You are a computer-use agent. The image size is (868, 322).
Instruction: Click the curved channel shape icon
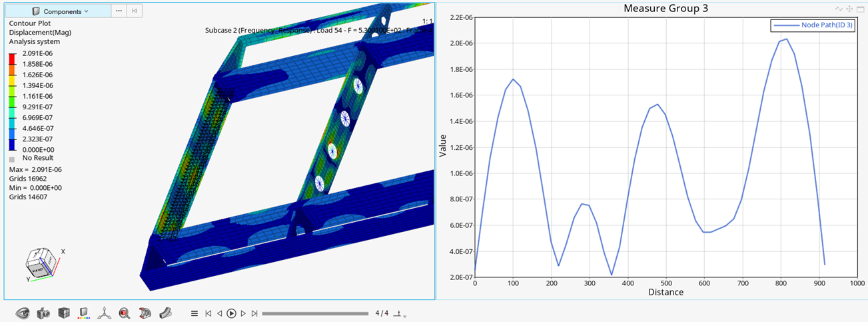[x=167, y=312]
